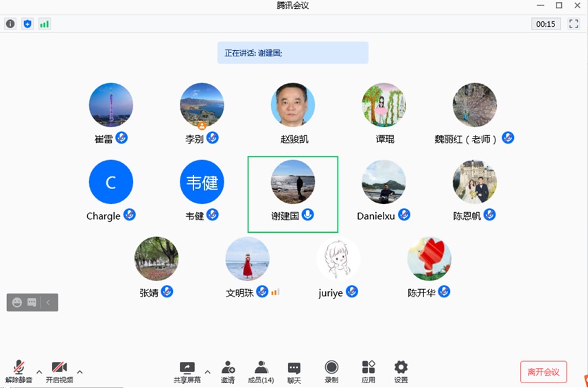
Task: Check the green network signal icon
Action: (x=45, y=24)
